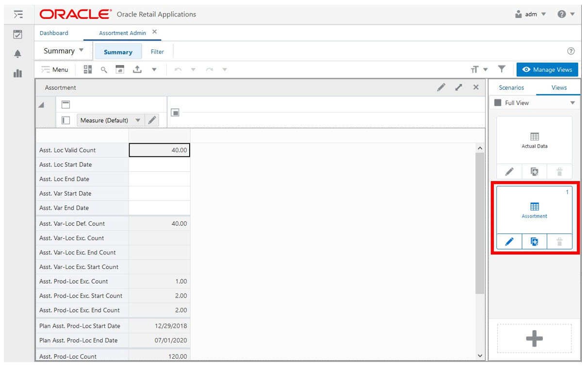Select the Actual Data view tile
This screenshot has height=366, width=588.
point(534,140)
